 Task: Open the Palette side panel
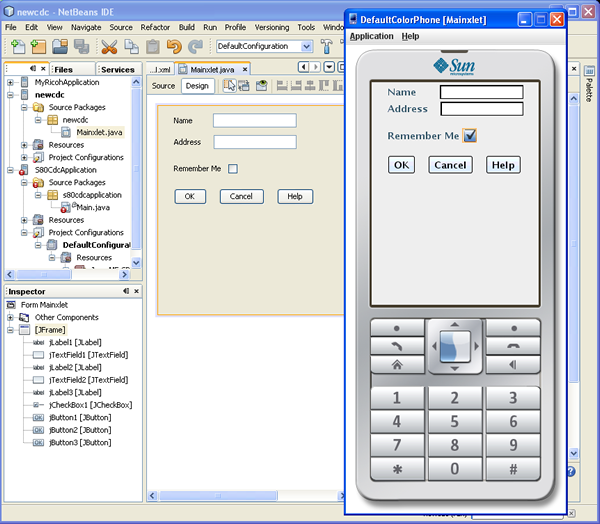(x=589, y=84)
